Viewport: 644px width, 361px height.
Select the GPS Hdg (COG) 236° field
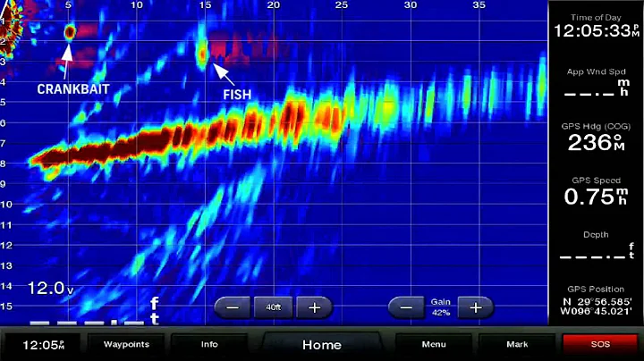coord(596,138)
